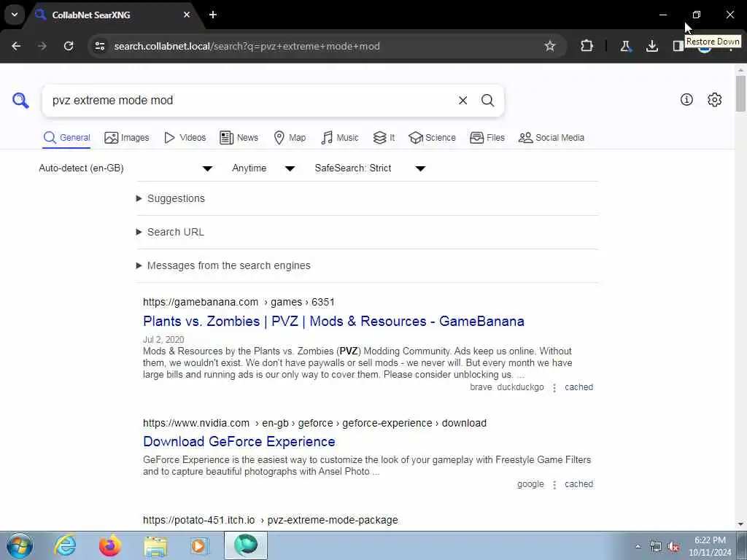This screenshot has width=747, height=560.
Task: Switch to the News tab
Action: click(239, 138)
